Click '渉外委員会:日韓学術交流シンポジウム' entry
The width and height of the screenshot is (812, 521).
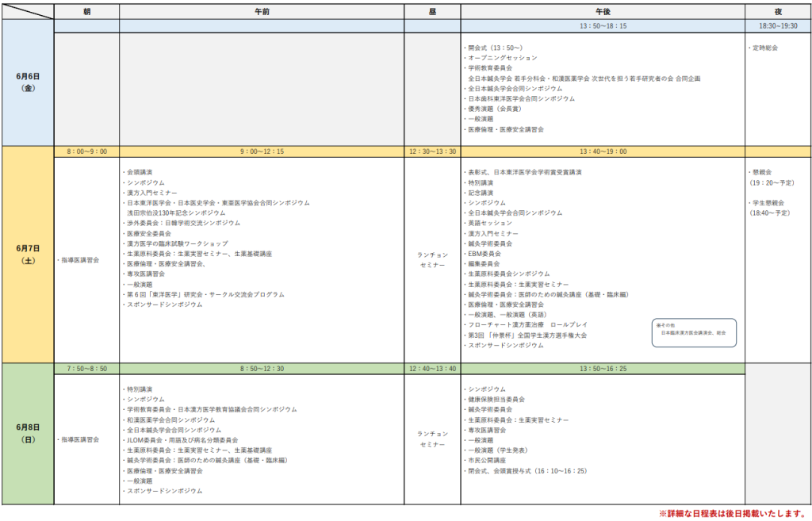coord(182,223)
